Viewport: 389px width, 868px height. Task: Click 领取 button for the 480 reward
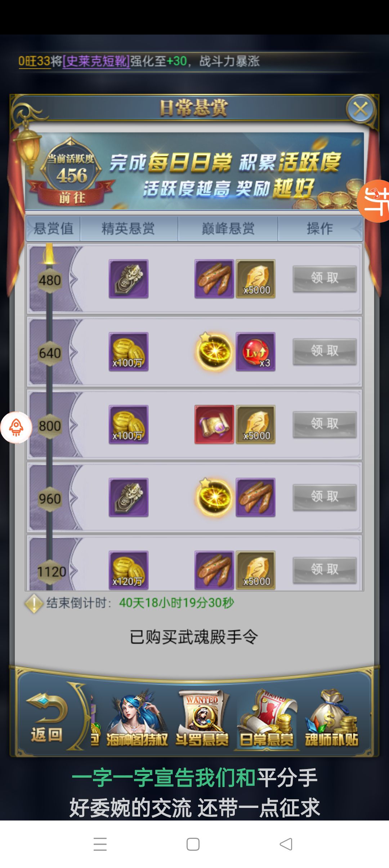325,279
